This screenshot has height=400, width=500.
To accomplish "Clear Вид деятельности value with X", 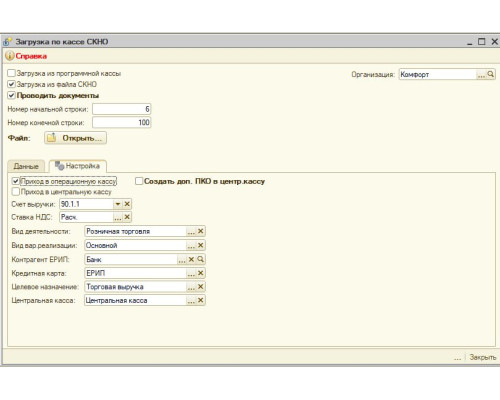I will 201,231.
